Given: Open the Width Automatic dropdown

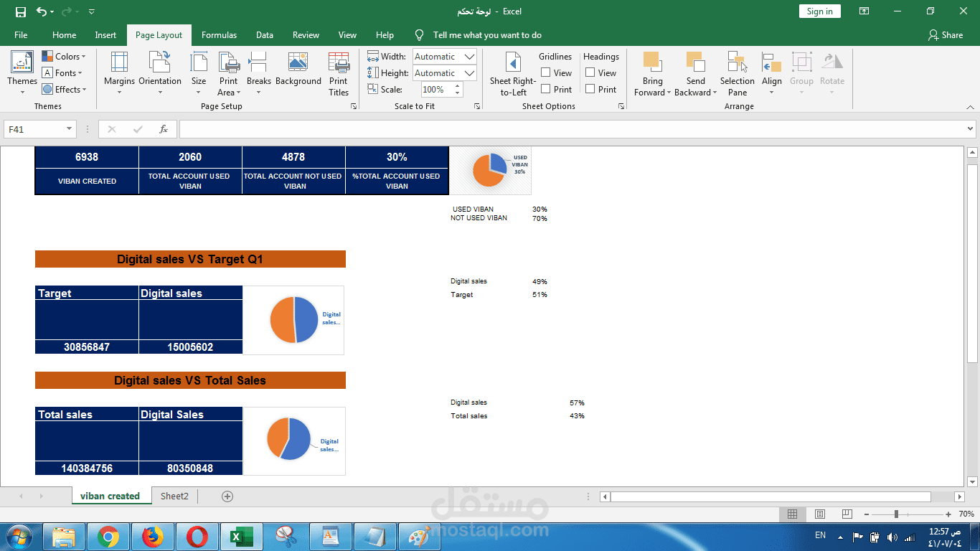Looking at the screenshot, I should [x=469, y=57].
